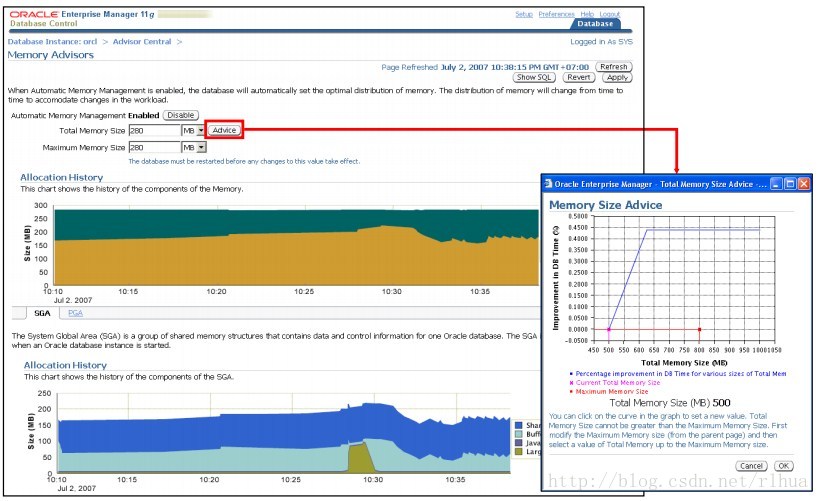Go to Database Instance: orcl breadcrumb
819x501 pixels.
pos(52,41)
